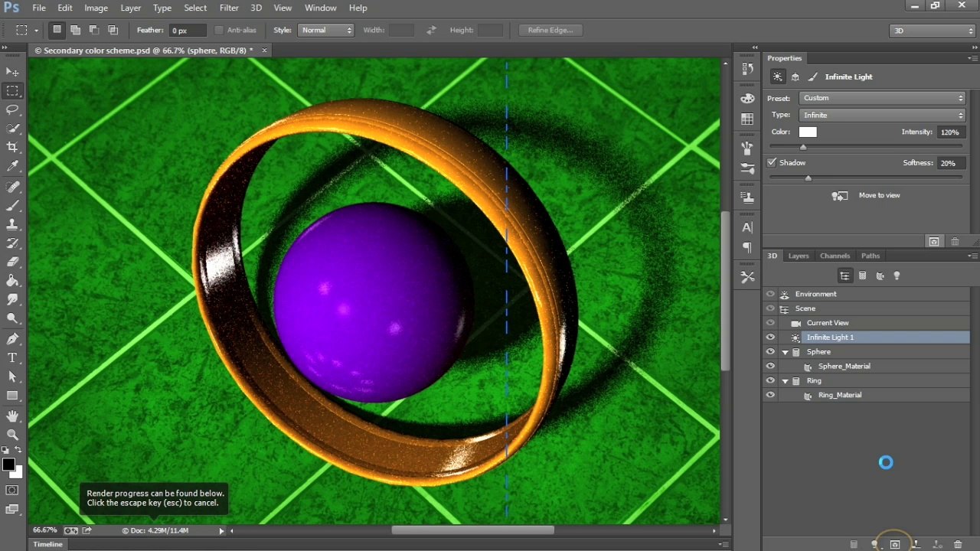980x551 pixels.
Task: Hide the Ring mesh eye
Action: (770, 381)
